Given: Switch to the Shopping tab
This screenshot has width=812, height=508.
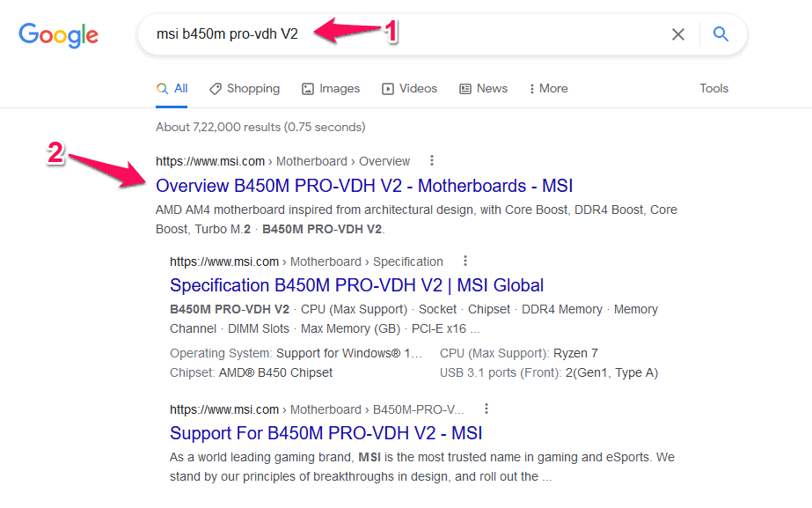Looking at the screenshot, I should (245, 89).
